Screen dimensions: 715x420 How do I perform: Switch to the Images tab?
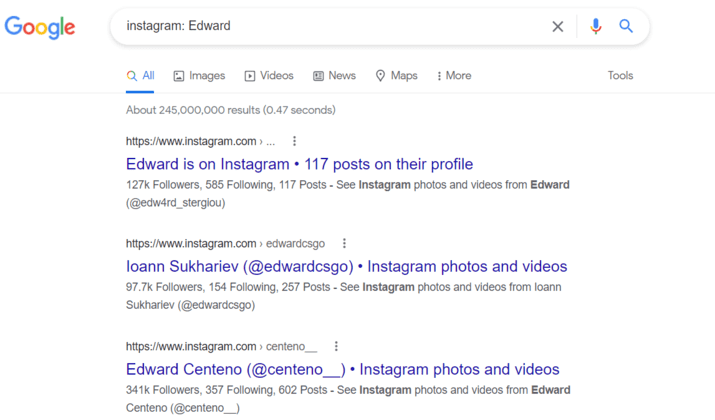199,76
